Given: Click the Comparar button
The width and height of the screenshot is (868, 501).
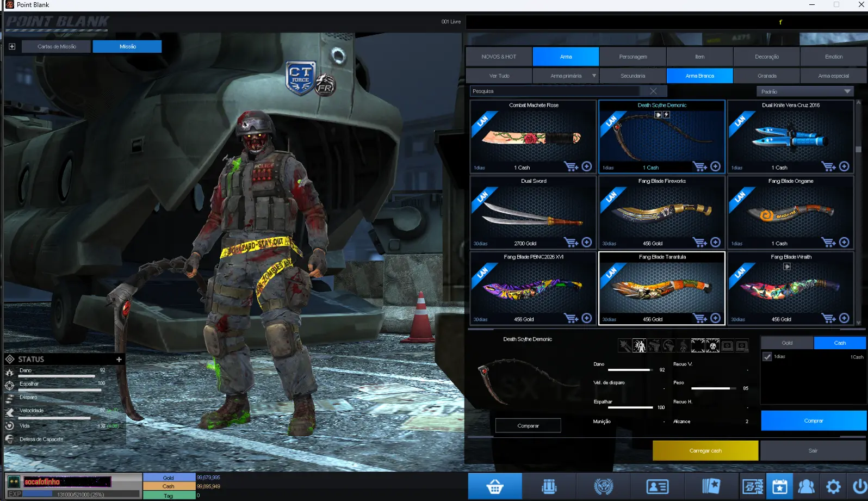Looking at the screenshot, I should (x=528, y=425).
